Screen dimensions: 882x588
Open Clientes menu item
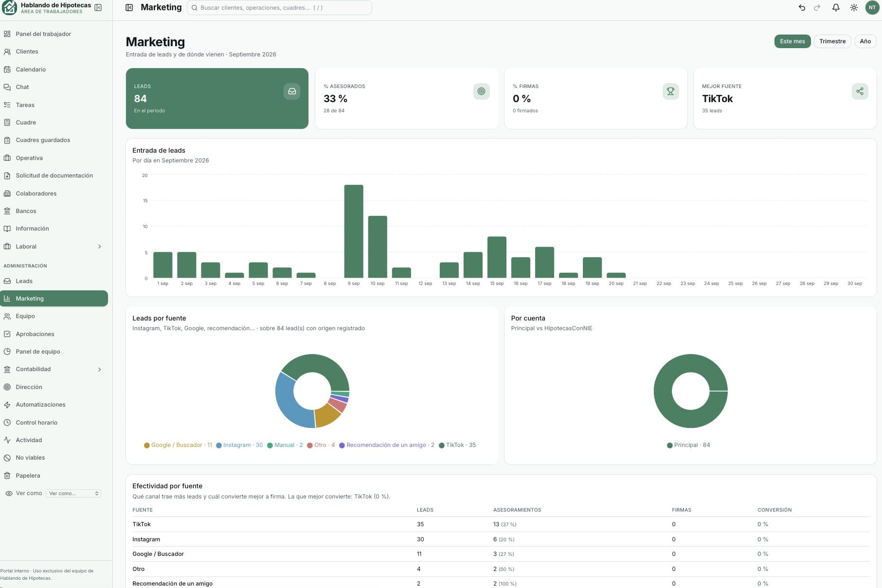[54, 52]
